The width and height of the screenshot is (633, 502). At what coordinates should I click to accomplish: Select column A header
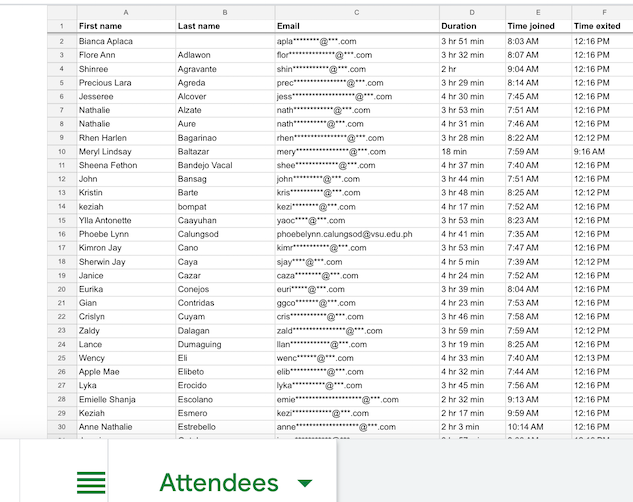coord(124,11)
